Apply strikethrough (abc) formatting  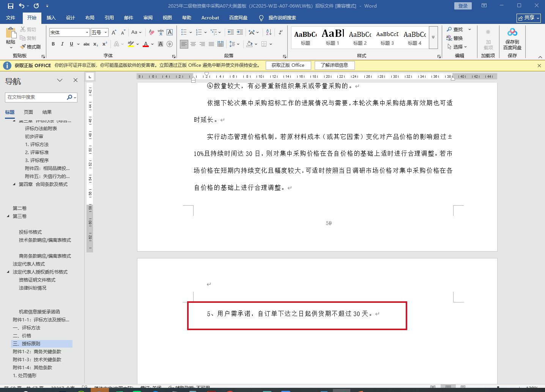coord(87,44)
